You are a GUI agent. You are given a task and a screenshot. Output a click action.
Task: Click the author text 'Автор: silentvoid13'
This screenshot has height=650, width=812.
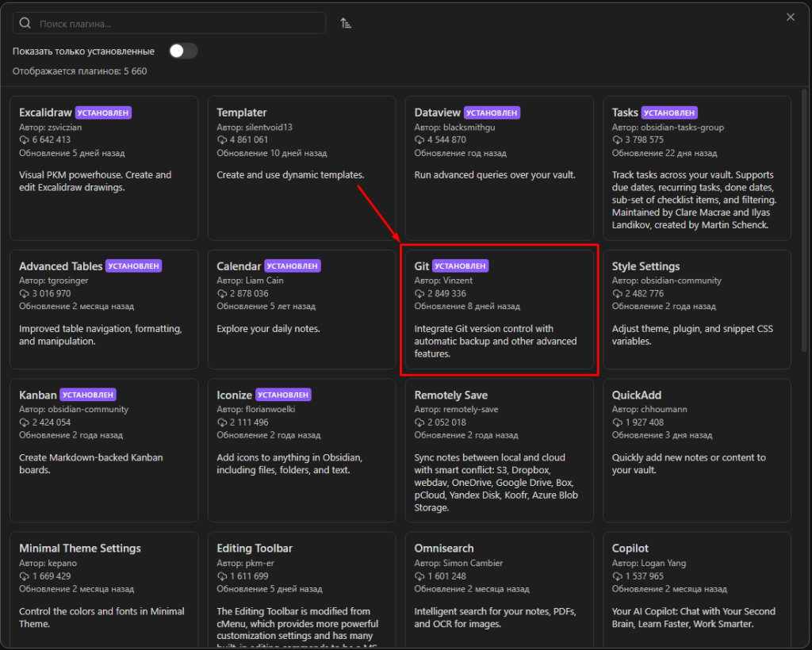[255, 128]
